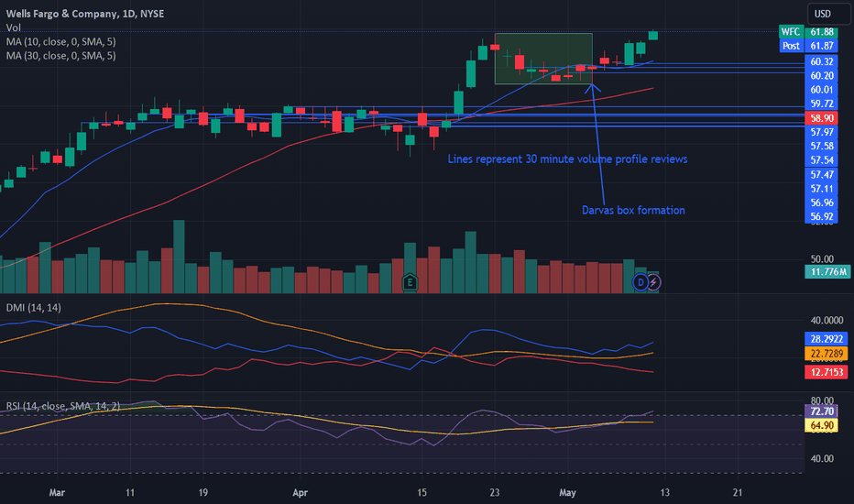Click the '21' date on the time axis
This screenshot has width=854, height=504.
click(737, 493)
